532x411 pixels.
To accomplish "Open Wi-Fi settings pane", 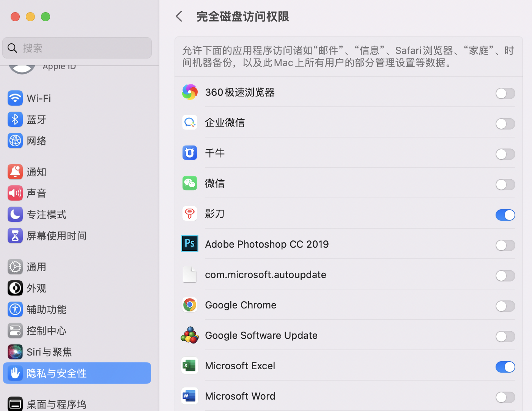I will [x=77, y=98].
